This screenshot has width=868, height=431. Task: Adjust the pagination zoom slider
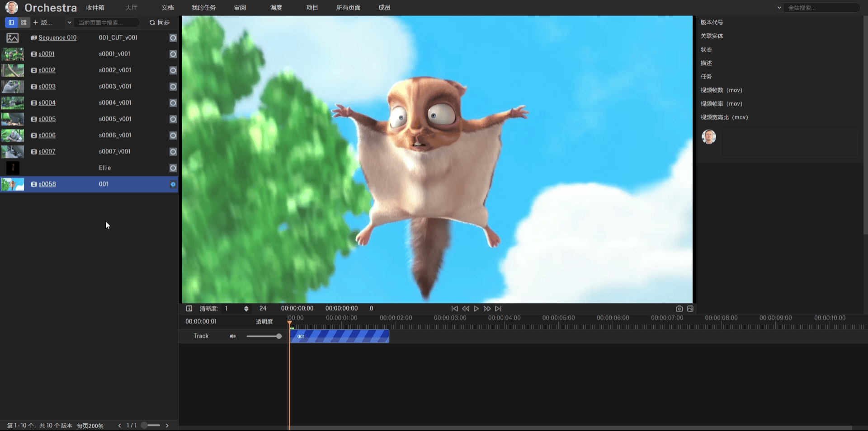pos(151,426)
